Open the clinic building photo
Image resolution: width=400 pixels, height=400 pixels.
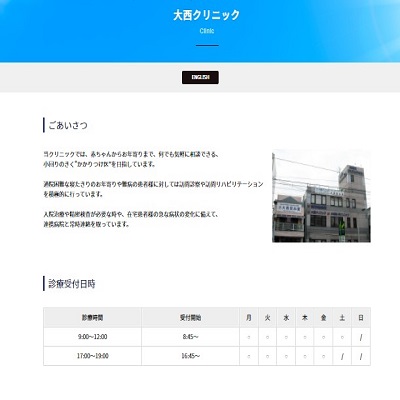point(321,196)
